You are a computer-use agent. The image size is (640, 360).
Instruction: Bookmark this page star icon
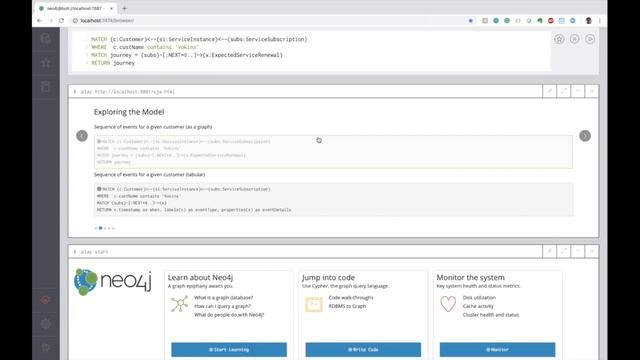click(x=471, y=20)
